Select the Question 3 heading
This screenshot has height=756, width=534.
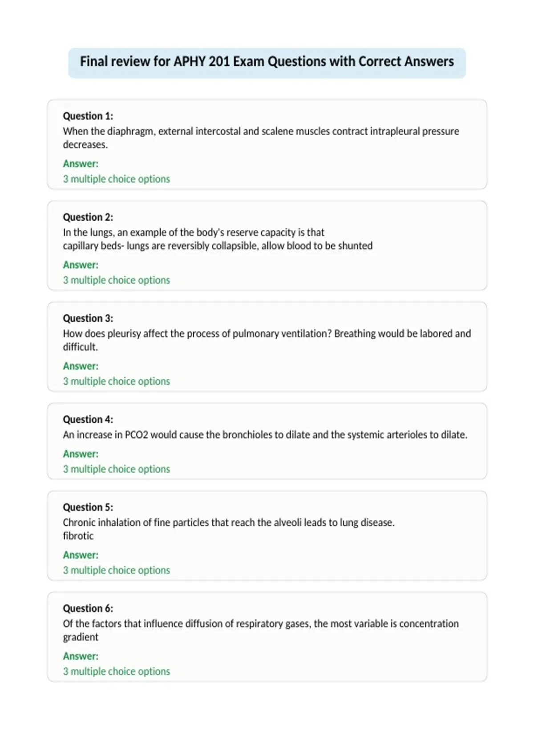pyautogui.click(x=88, y=318)
